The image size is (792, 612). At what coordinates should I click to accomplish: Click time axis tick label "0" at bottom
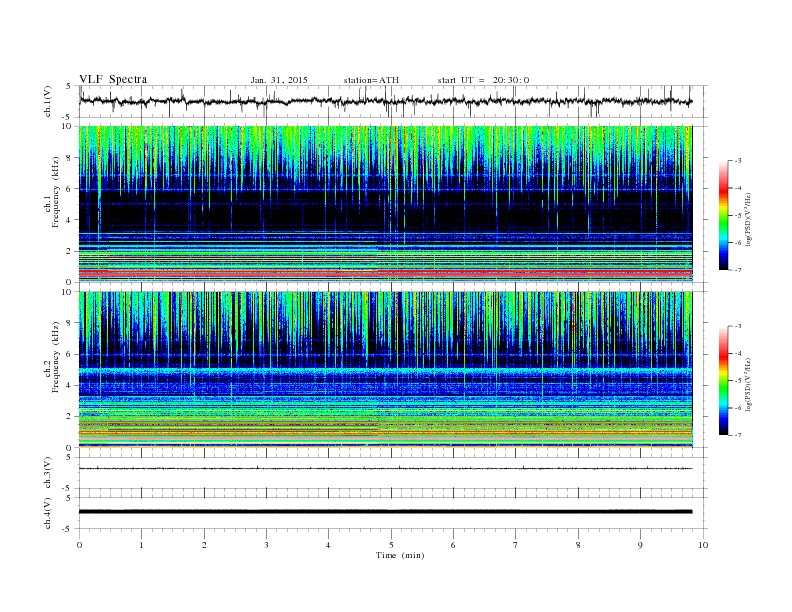(79, 545)
